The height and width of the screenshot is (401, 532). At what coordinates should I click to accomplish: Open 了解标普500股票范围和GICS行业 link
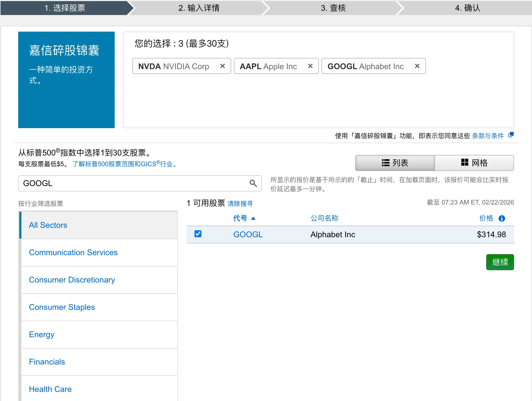tap(124, 164)
